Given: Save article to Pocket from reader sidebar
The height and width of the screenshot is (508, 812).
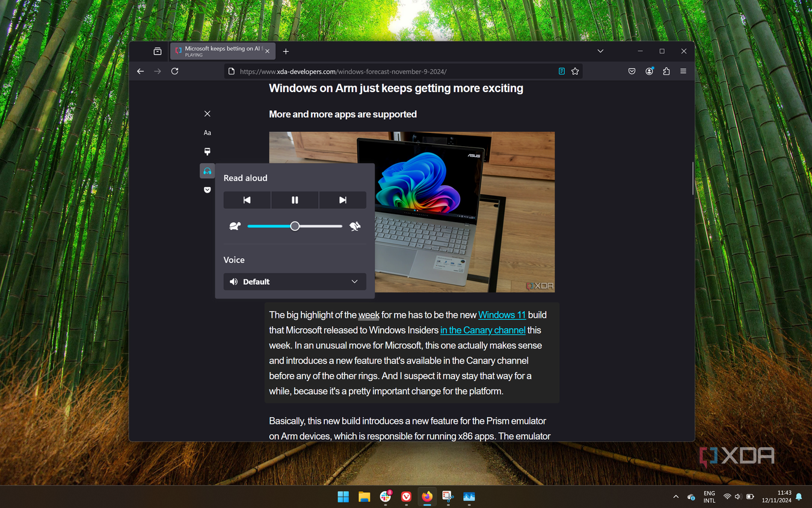Looking at the screenshot, I should click(x=207, y=190).
